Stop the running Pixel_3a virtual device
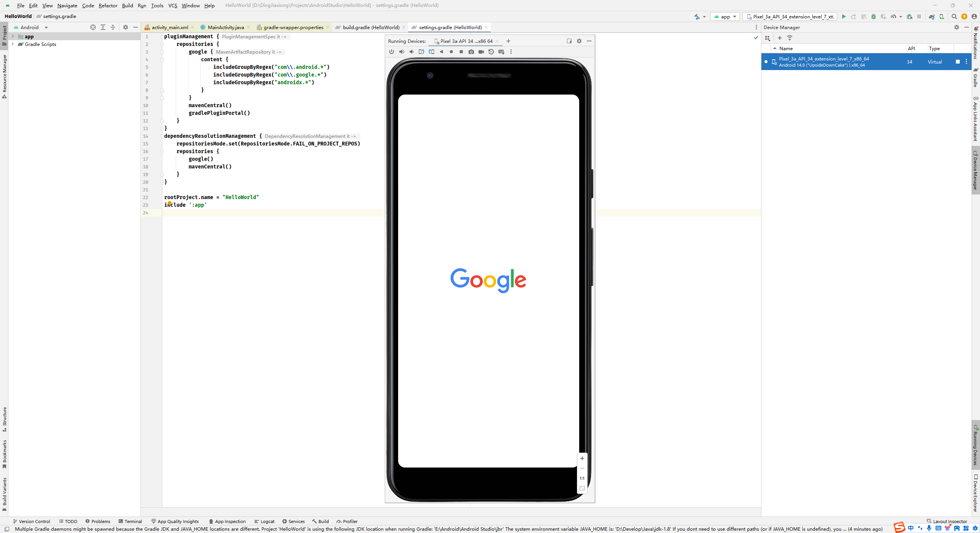This screenshot has height=533, width=980. coord(958,62)
